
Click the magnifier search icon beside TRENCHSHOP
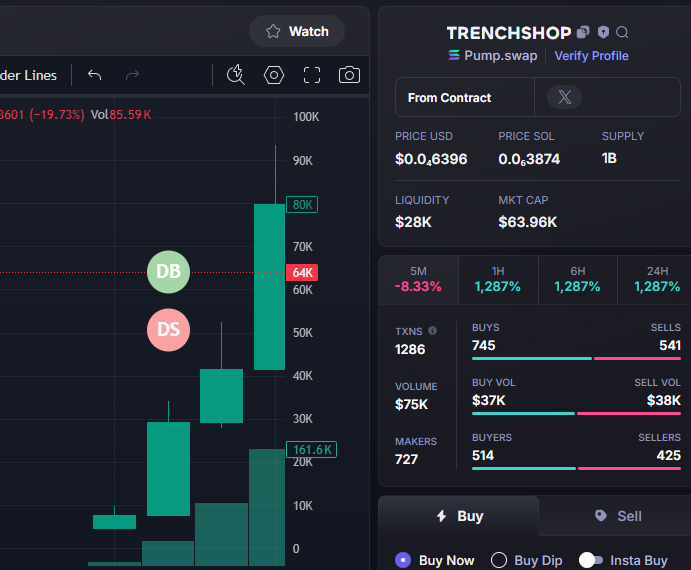coord(622,32)
